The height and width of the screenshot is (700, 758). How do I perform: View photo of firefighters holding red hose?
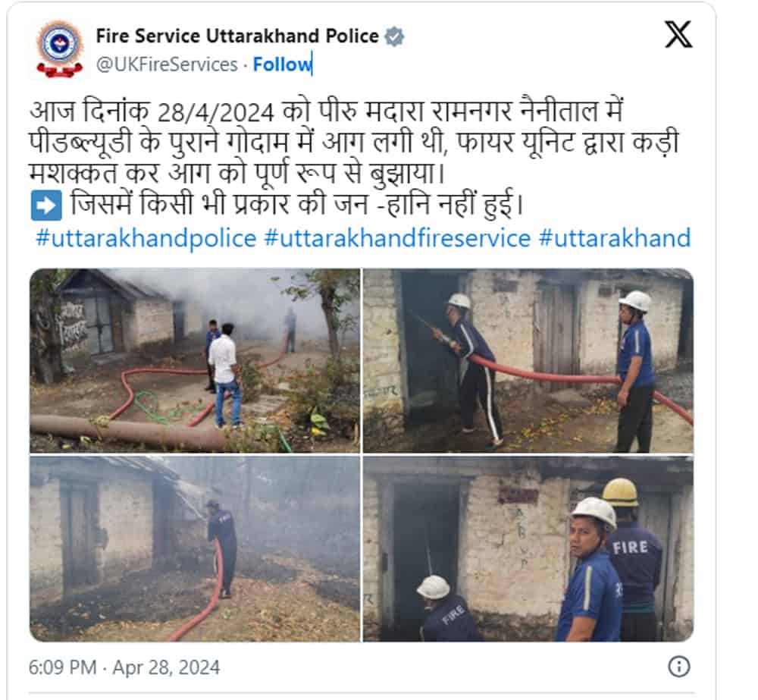pos(528,360)
